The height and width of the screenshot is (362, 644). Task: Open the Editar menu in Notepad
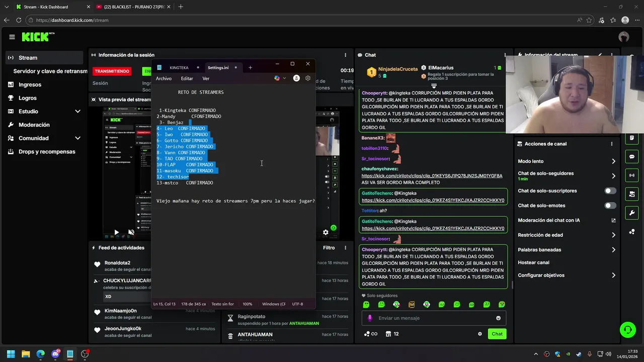pos(187,78)
